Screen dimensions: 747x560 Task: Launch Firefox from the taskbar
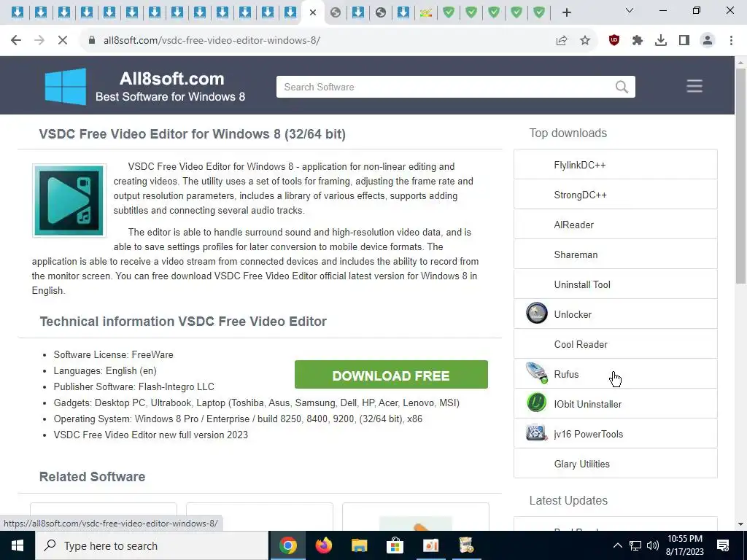[324, 545]
